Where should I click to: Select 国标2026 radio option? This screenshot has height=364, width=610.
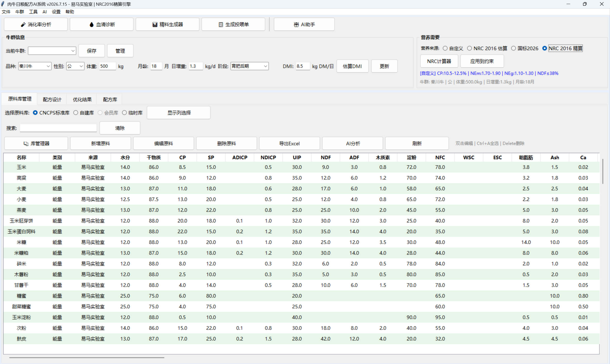tap(514, 48)
